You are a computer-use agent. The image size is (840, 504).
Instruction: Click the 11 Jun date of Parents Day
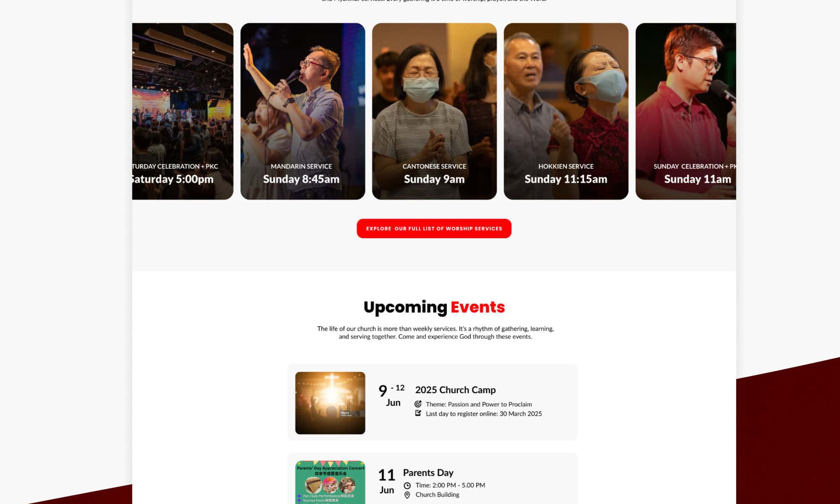point(386,482)
